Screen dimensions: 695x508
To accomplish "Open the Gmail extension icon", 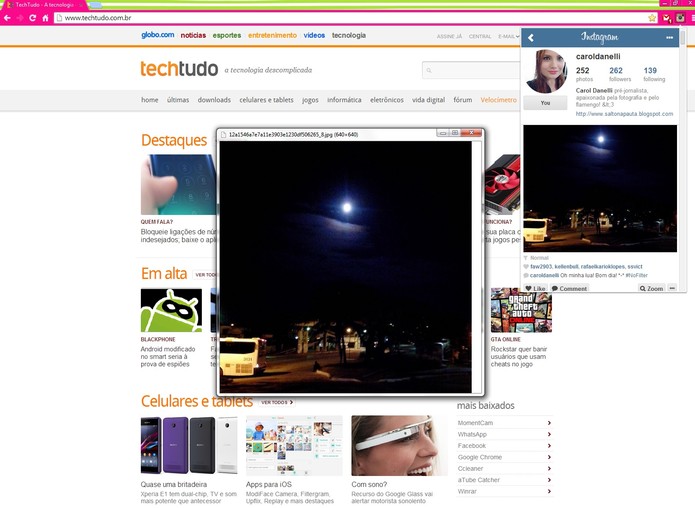I will tap(667, 18).
